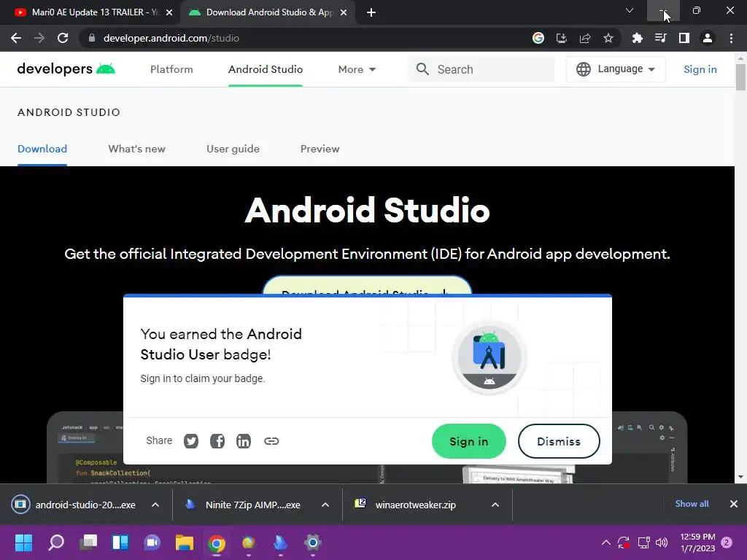747x560 pixels.
Task: Expand the More navigation dropdown
Action: click(357, 69)
